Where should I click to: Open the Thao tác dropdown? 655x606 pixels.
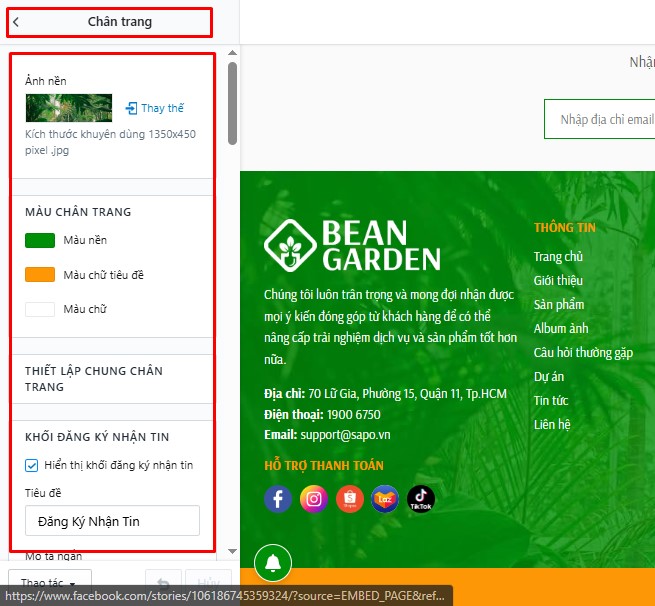50,583
